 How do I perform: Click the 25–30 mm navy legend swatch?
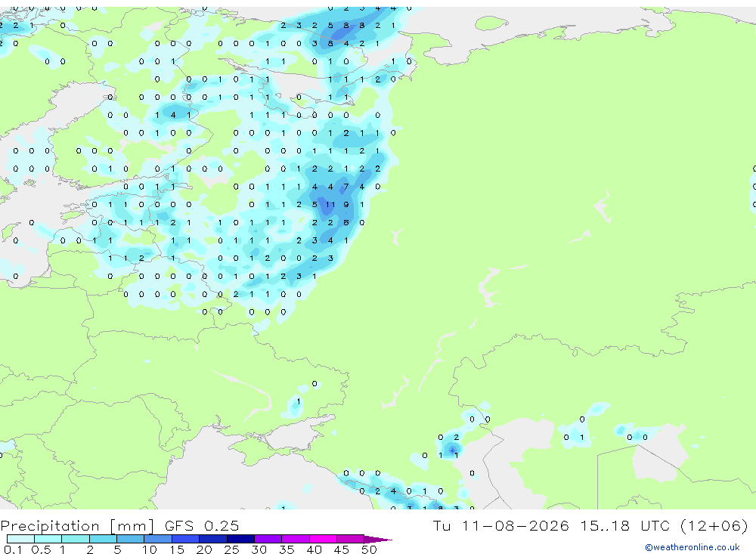point(240,539)
